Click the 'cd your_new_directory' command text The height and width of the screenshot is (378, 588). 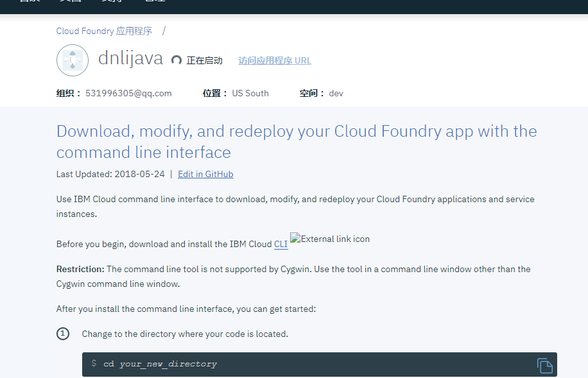pyautogui.click(x=160, y=364)
